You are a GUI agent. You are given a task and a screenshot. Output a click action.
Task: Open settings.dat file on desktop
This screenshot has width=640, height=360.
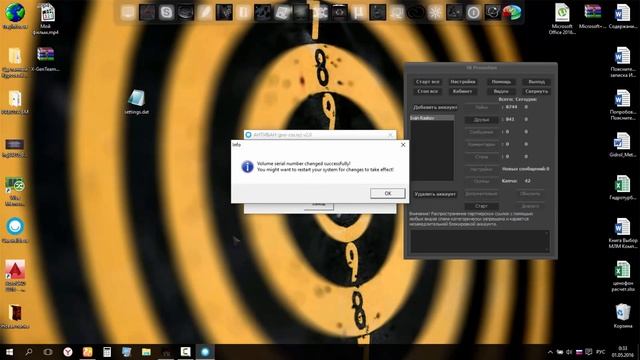pyautogui.click(x=136, y=102)
